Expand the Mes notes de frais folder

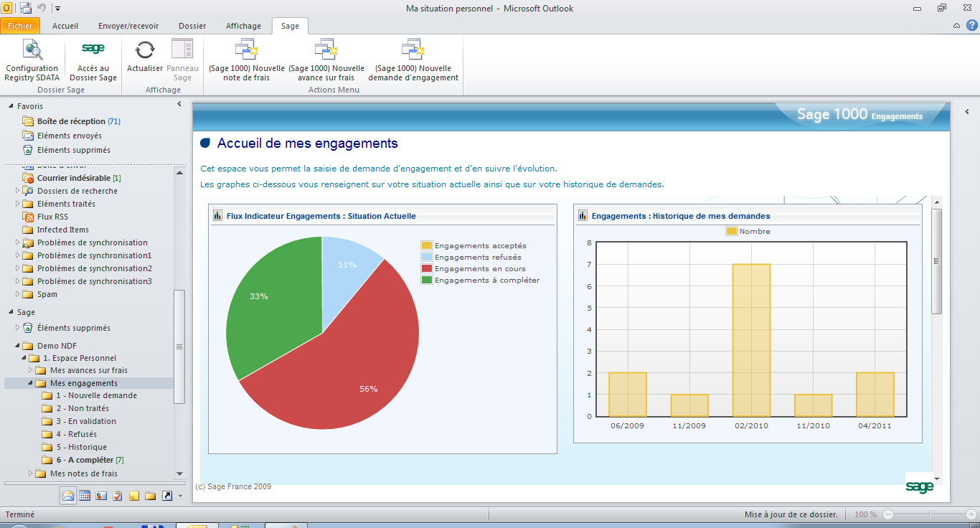pyautogui.click(x=31, y=473)
